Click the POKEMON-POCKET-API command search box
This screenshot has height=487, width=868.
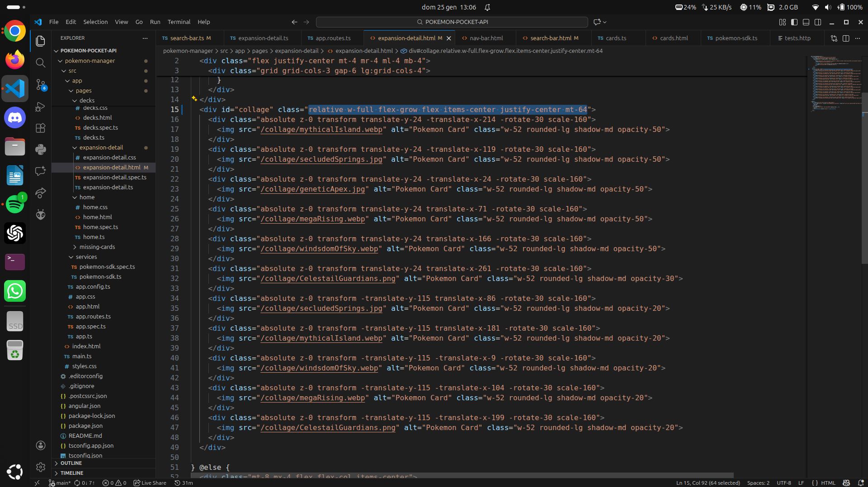pyautogui.click(x=452, y=22)
